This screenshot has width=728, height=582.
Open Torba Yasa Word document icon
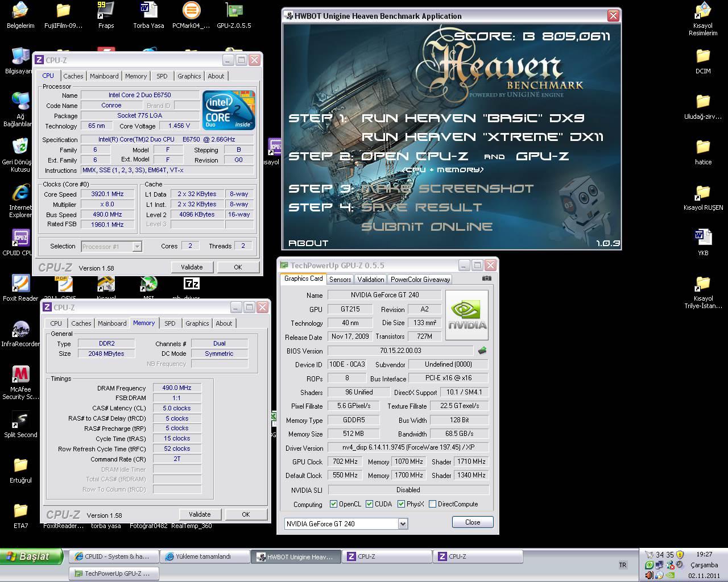[x=148, y=15]
